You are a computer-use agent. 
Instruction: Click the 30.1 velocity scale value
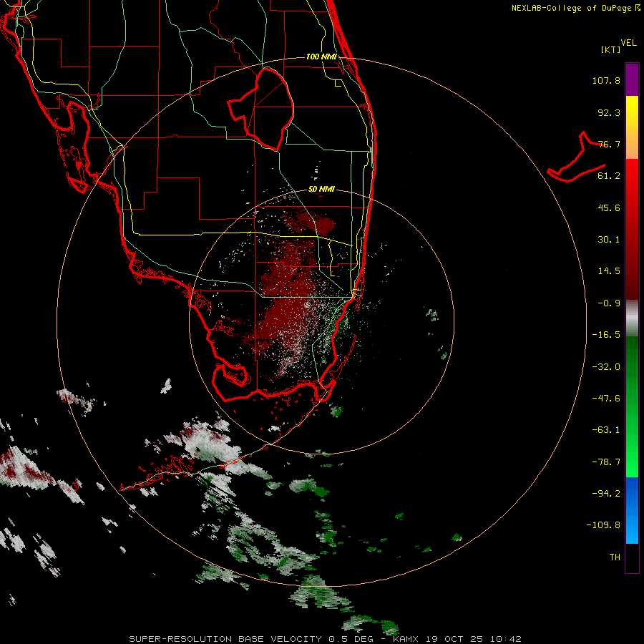[x=609, y=240]
